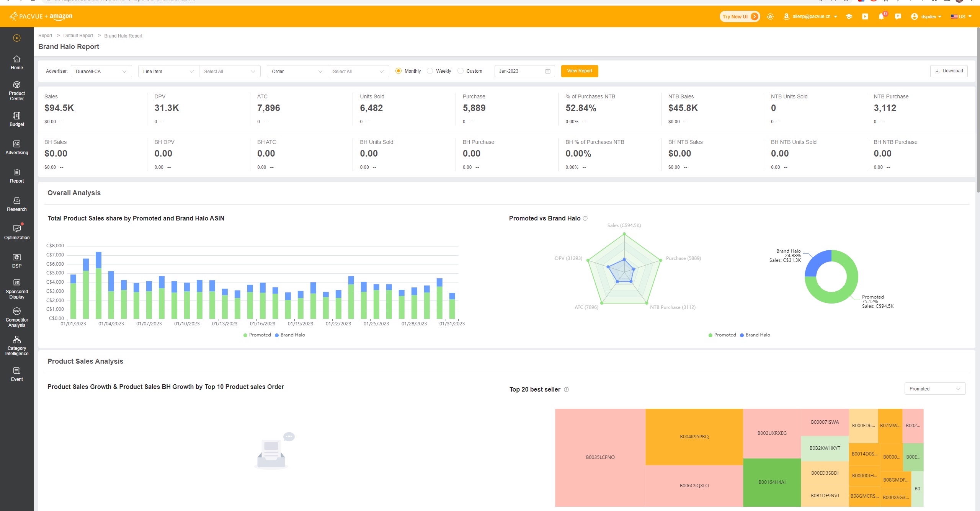
Task: Click the Pacvue Amazon logo
Action: 41,16
